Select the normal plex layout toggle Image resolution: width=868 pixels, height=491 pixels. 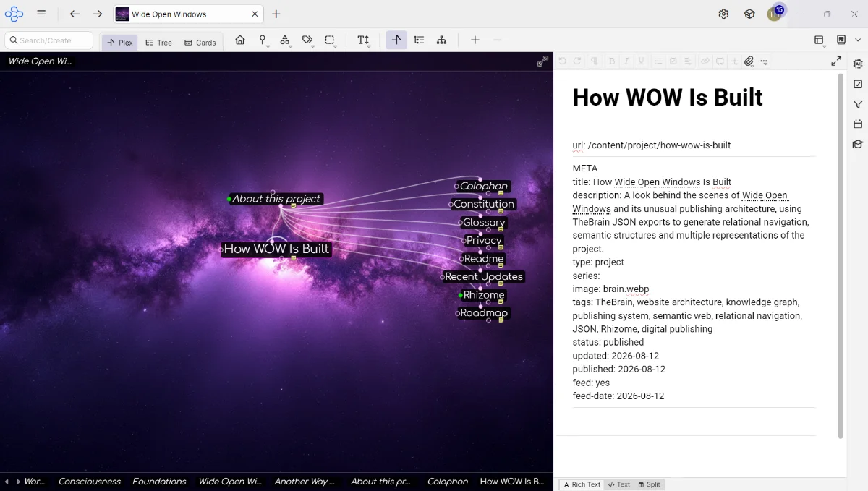tap(396, 40)
